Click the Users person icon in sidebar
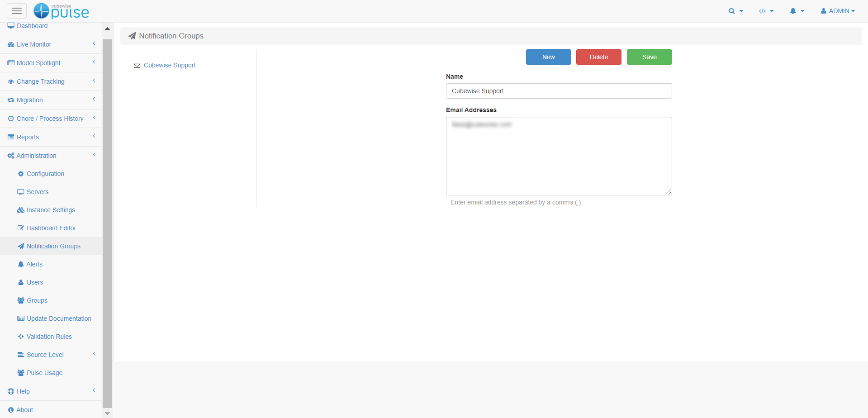868x418 pixels. tap(20, 282)
